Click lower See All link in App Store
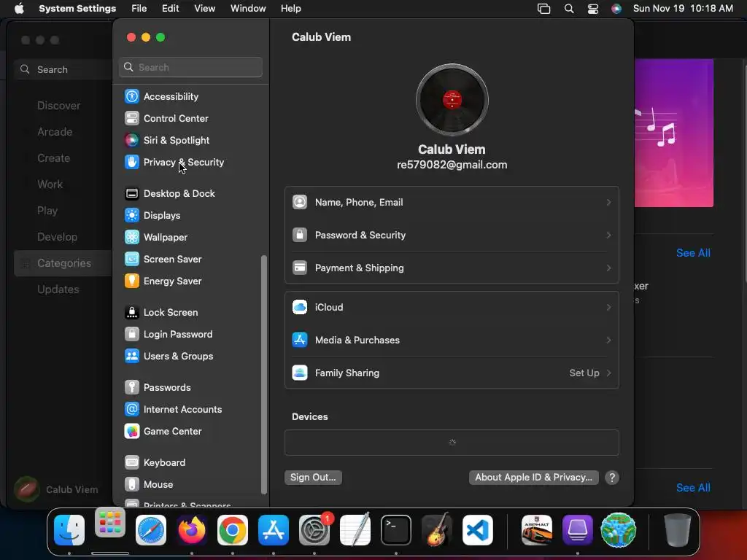The image size is (747, 560). tap(693, 488)
